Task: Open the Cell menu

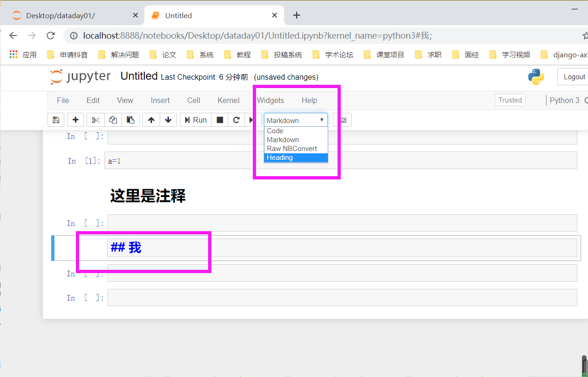Action: coord(194,100)
